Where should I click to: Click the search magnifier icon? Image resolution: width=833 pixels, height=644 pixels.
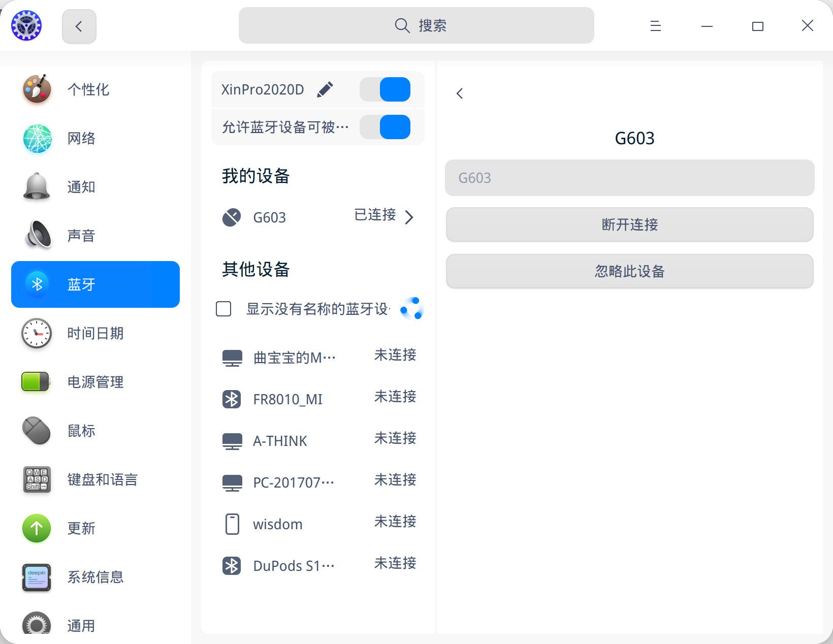click(x=401, y=25)
